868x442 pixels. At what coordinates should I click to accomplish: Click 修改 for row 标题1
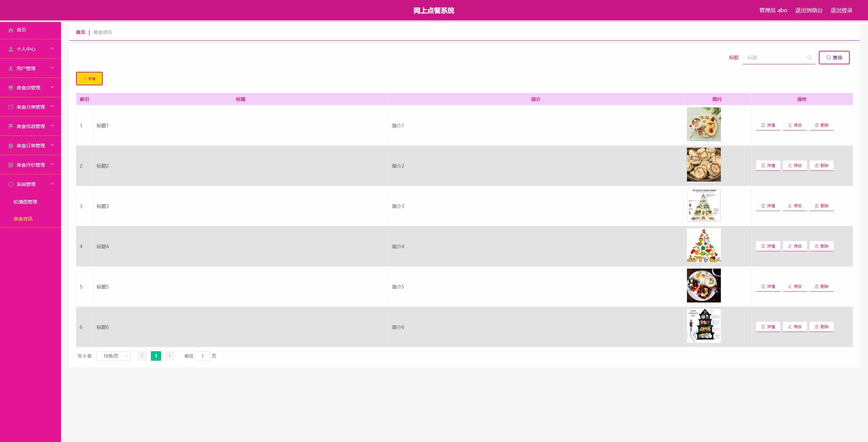pyautogui.click(x=795, y=125)
